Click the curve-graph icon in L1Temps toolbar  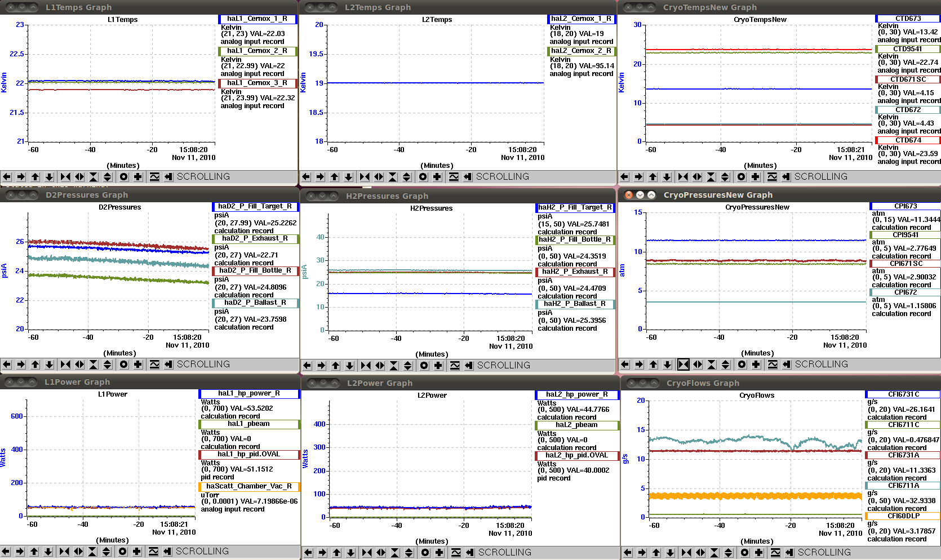click(x=154, y=177)
